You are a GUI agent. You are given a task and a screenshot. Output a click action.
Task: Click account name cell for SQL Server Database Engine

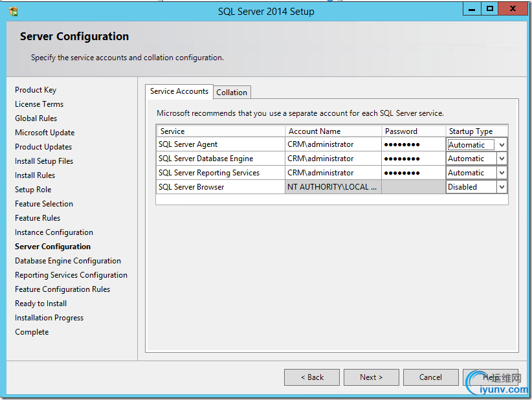coord(333,159)
